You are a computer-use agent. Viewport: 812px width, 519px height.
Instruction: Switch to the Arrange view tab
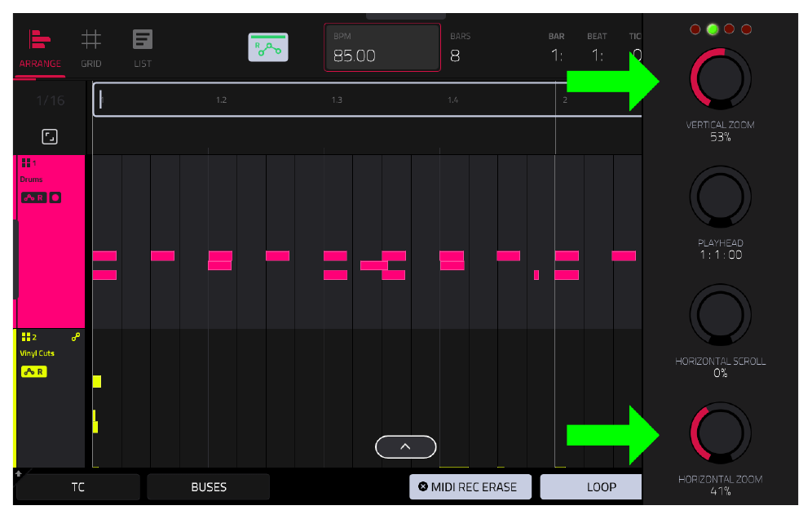40,49
